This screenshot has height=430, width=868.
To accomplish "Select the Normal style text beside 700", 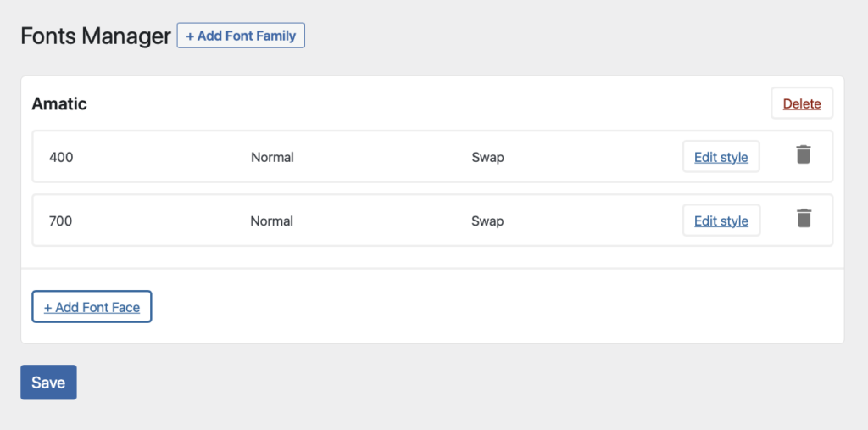I will click(272, 221).
